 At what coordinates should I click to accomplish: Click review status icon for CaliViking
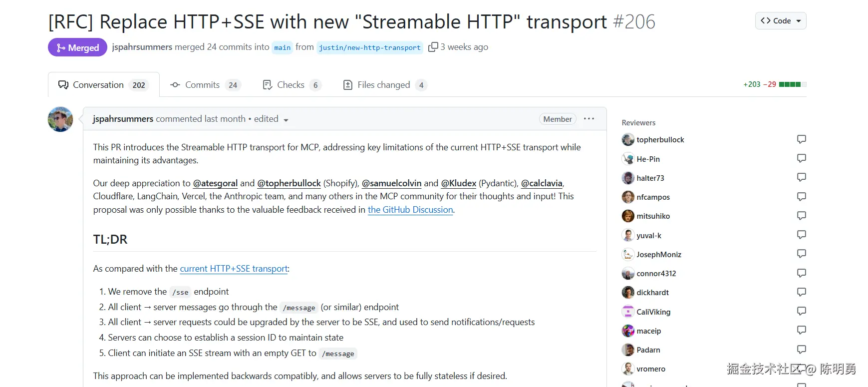click(801, 311)
